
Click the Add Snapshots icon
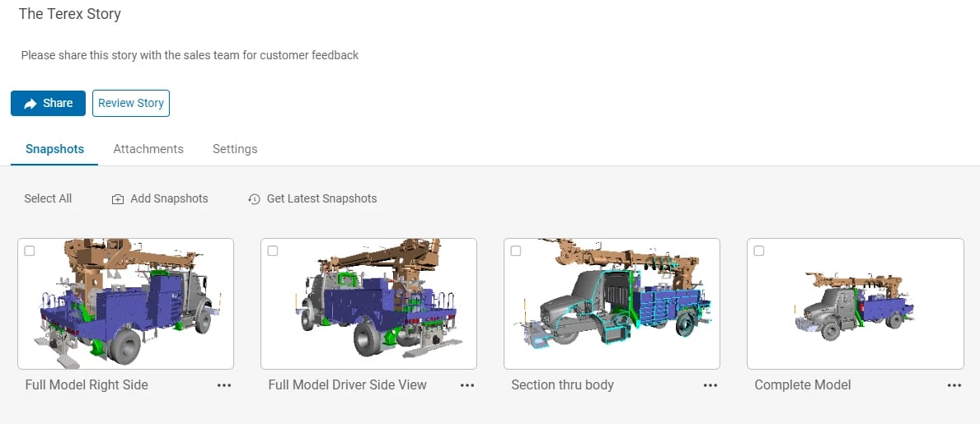click(x=118, y=199)
